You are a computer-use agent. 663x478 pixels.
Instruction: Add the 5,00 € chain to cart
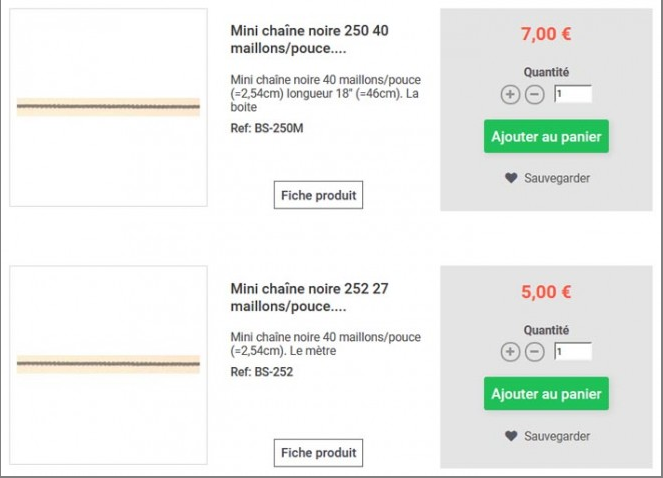click(x=546, y=394)
